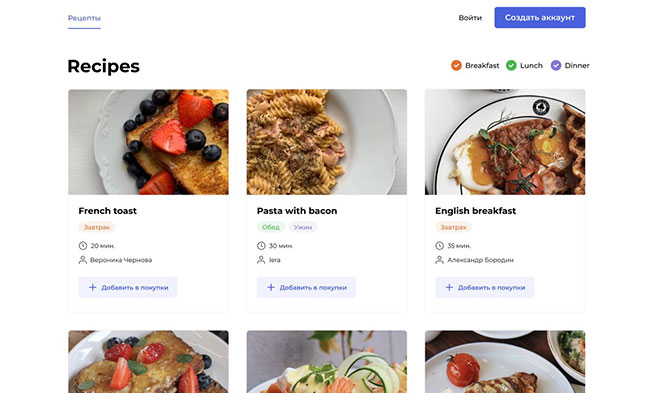Click plus icon on French toast's add button
Screen dimensions: 670x393
92,287
